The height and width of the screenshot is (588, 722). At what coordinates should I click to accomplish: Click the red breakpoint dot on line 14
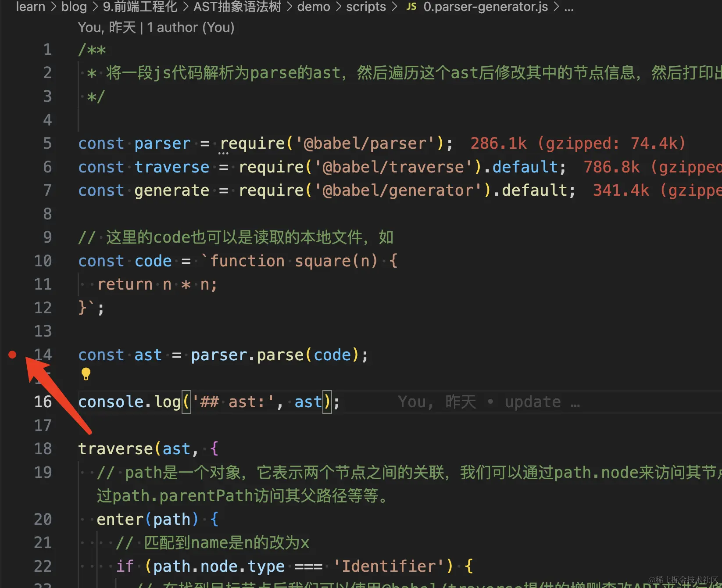tap(13, 355)
